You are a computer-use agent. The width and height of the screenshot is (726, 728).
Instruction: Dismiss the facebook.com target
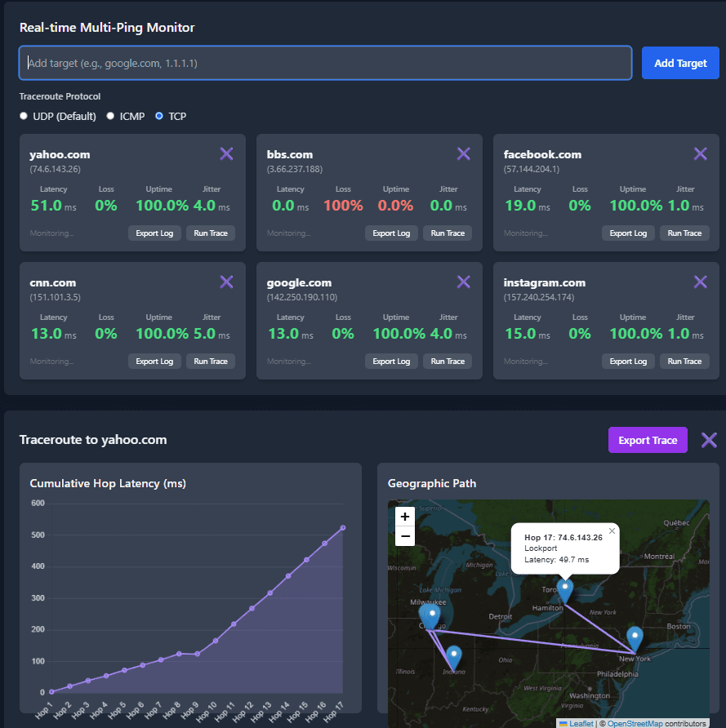(x=700, y=153)
